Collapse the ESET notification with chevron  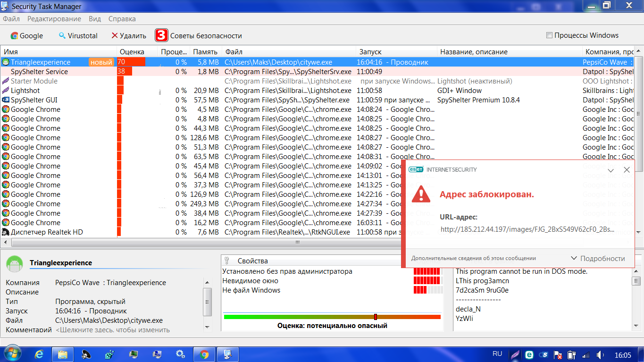[x=611, y=170]
